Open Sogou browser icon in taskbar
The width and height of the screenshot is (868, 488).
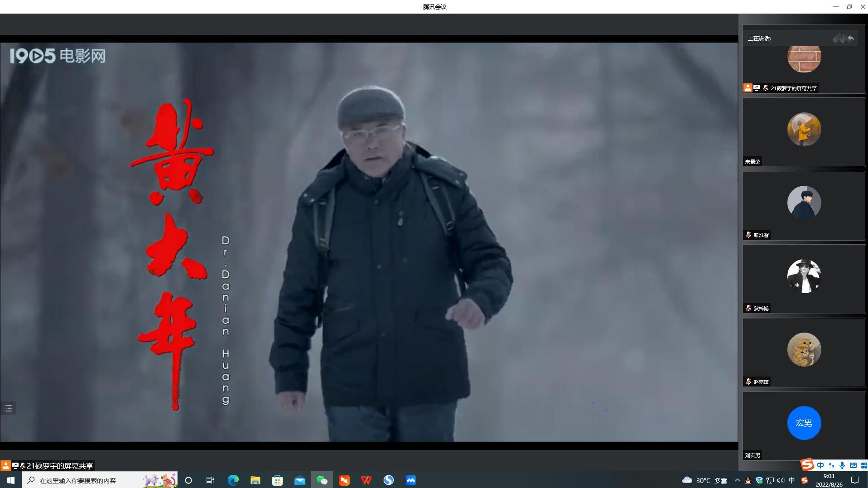tap(388, 480)
